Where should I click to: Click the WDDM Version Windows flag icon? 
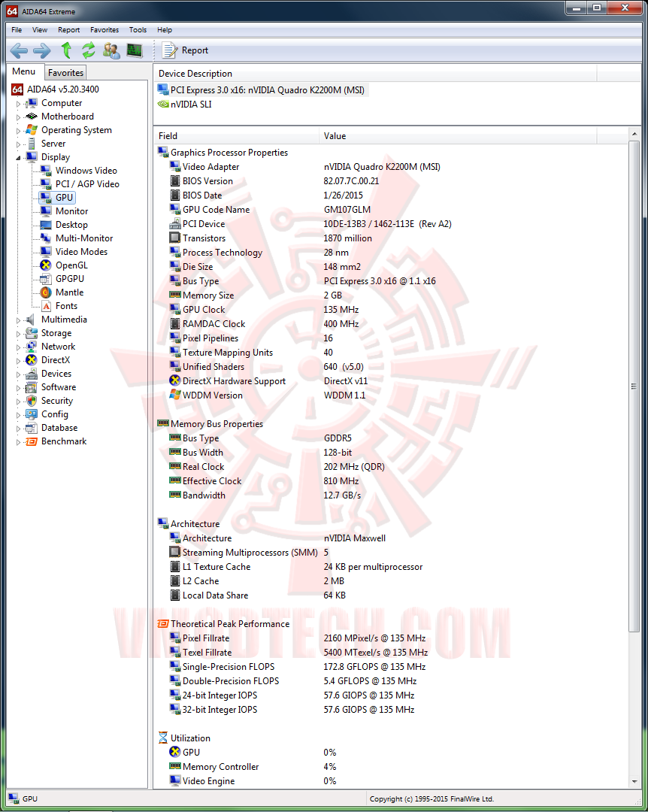[175, 395]
